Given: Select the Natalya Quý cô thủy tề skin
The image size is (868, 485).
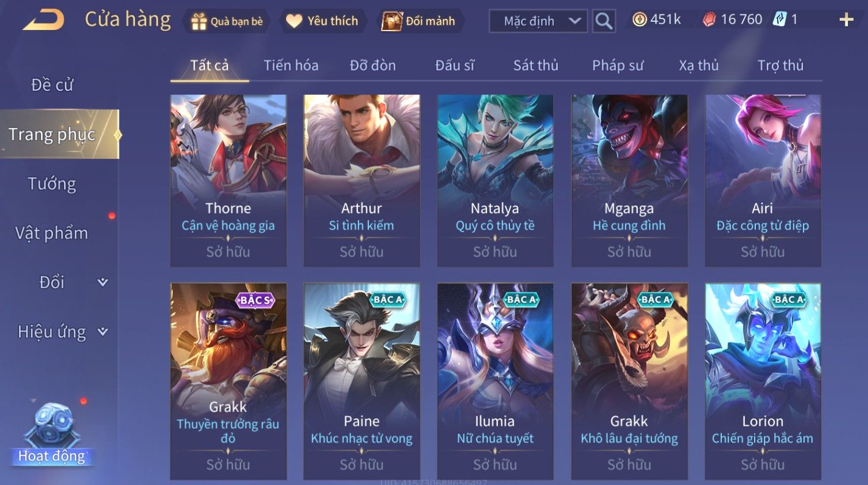Looking at the screenshot, I should coord(495,181).
